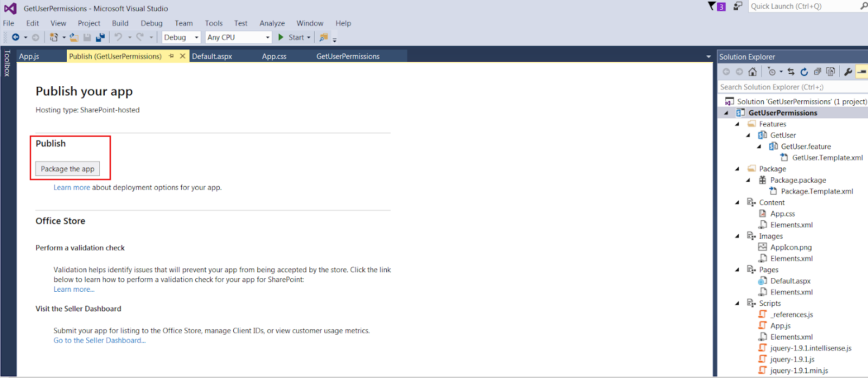The image size is (868, 378).
Task: Switch to the App.css tab
Action: 275,56
